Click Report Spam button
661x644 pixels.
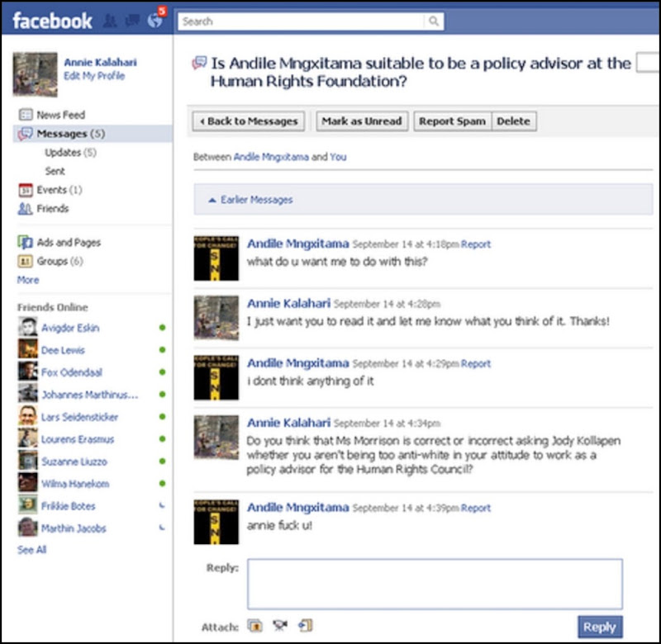[452, 121]
